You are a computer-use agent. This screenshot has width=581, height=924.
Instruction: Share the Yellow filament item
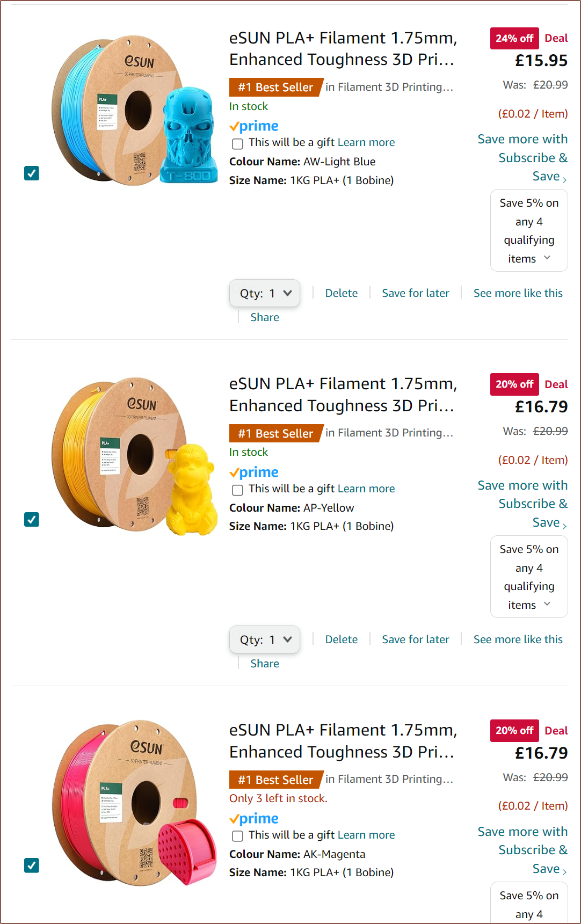(x=265, y=664)
